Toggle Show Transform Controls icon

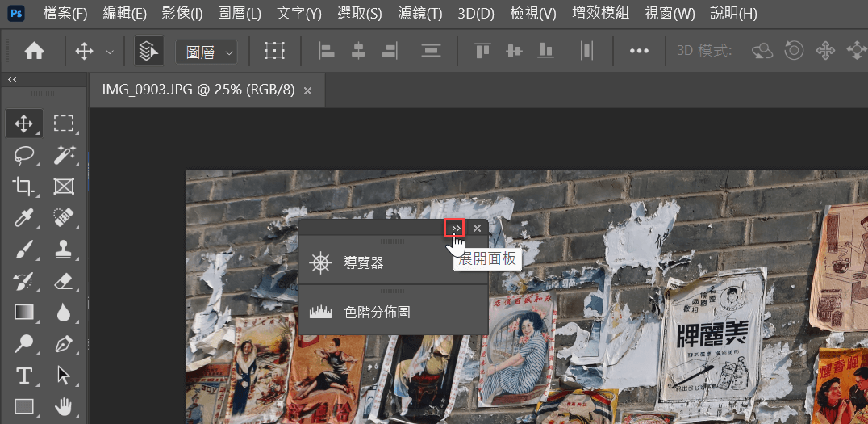[x=274, y=51]
